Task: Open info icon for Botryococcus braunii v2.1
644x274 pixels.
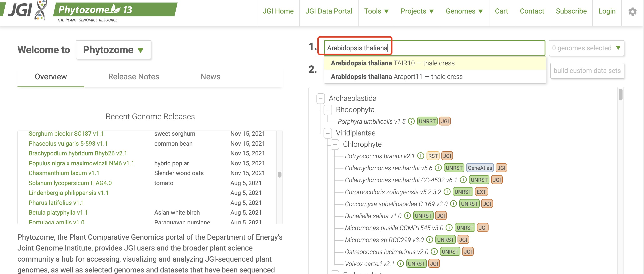Action: (x=421, y=156)
